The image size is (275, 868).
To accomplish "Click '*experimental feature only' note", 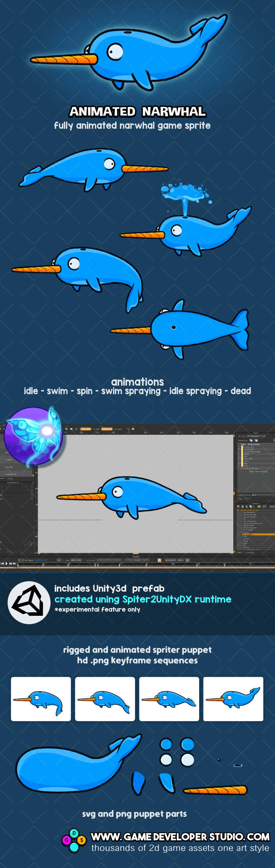I will [97, 609].
